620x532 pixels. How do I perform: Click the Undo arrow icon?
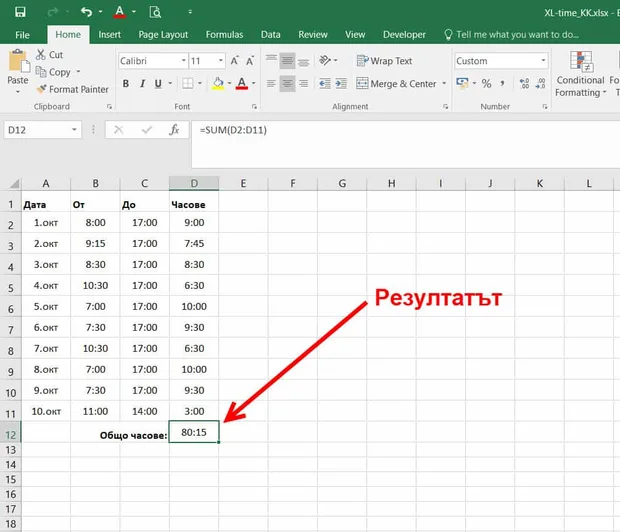click(x=86, y=12)
